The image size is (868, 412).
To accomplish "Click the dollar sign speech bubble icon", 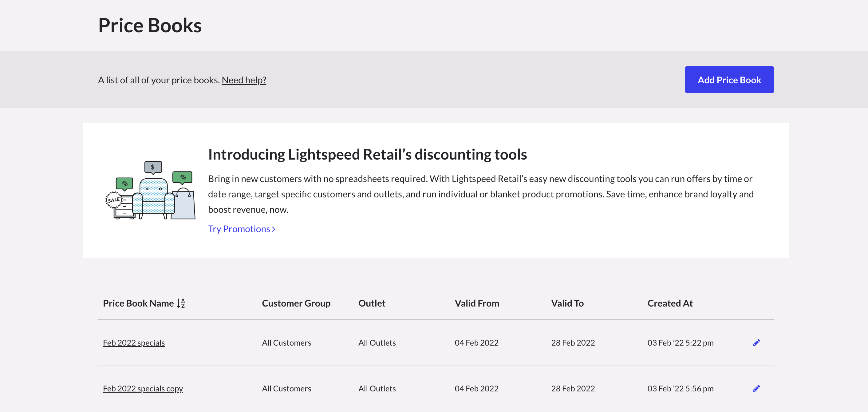I will 153,167.
